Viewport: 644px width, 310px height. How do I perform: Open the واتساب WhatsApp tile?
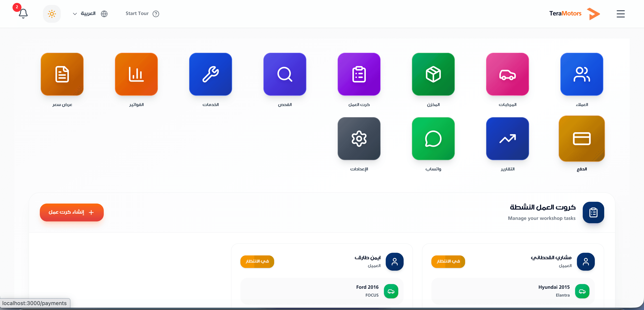(x=433, y=138)
